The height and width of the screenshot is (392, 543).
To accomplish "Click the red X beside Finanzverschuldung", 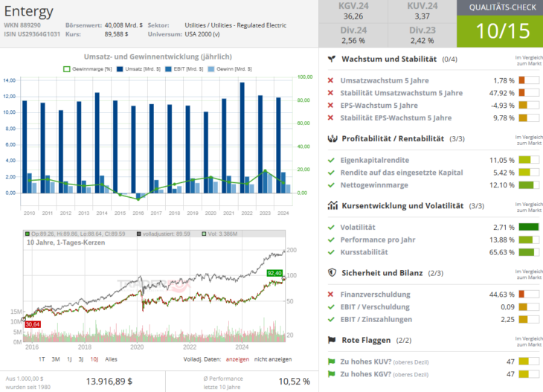I will tap(331, 295).
